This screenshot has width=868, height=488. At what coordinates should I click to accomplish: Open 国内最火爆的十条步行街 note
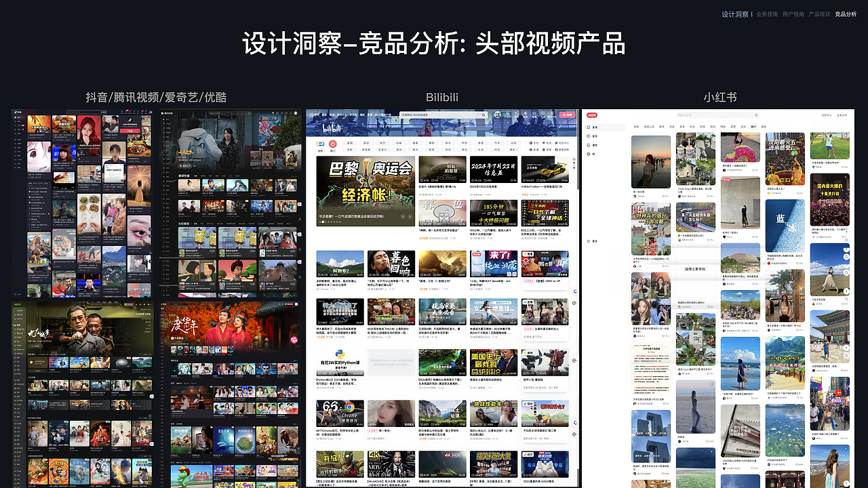[x=830, y=198]
